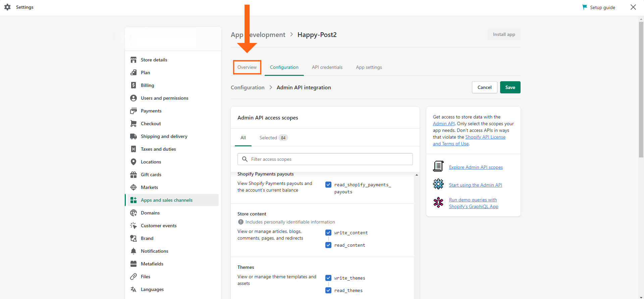This screenshot has height=299, width=644.
Task: Open the App settings tab
Action: (369, 67)
